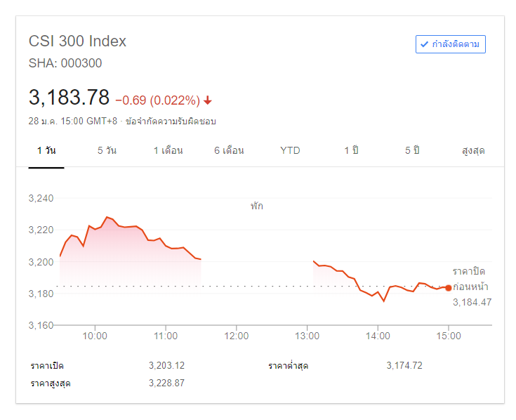
Task: Click the previous close value 3,184.47
Action: click(x=471, y=303)
